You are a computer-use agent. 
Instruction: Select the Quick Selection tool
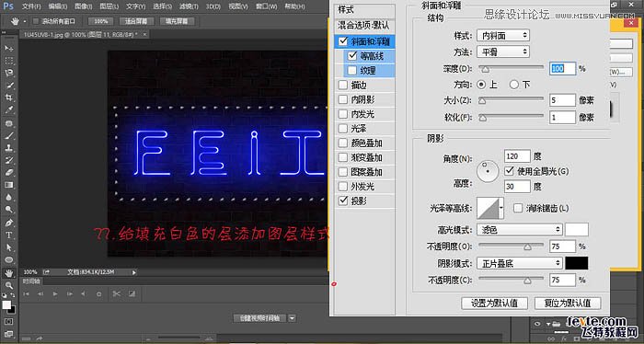9,86
